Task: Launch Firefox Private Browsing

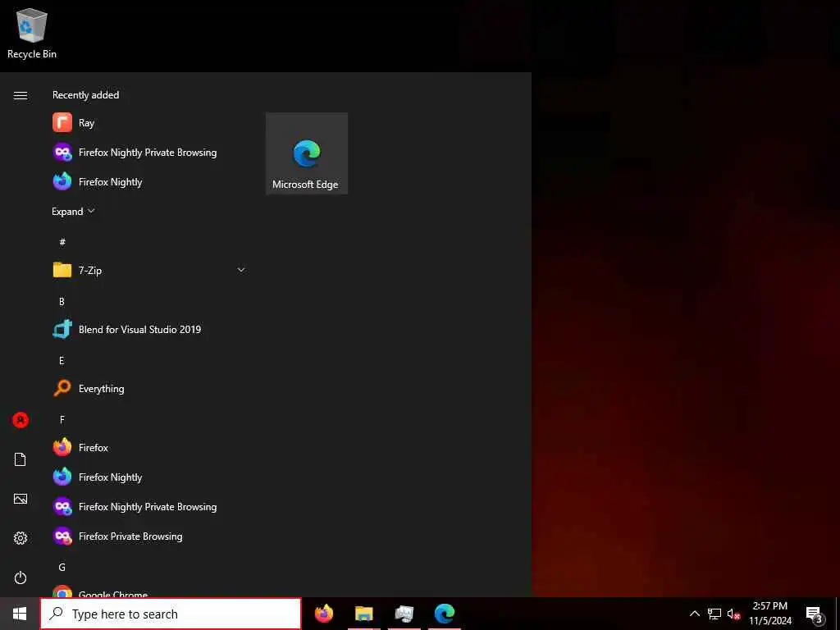Action: 149,536
